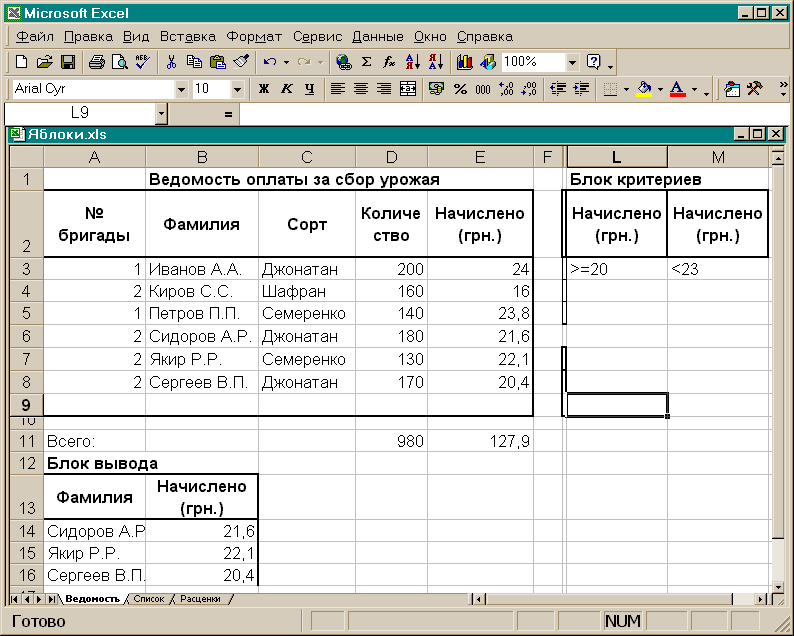Open the undo history dropdown arrow
Screen dimensions: 794x636
[286, 62]
